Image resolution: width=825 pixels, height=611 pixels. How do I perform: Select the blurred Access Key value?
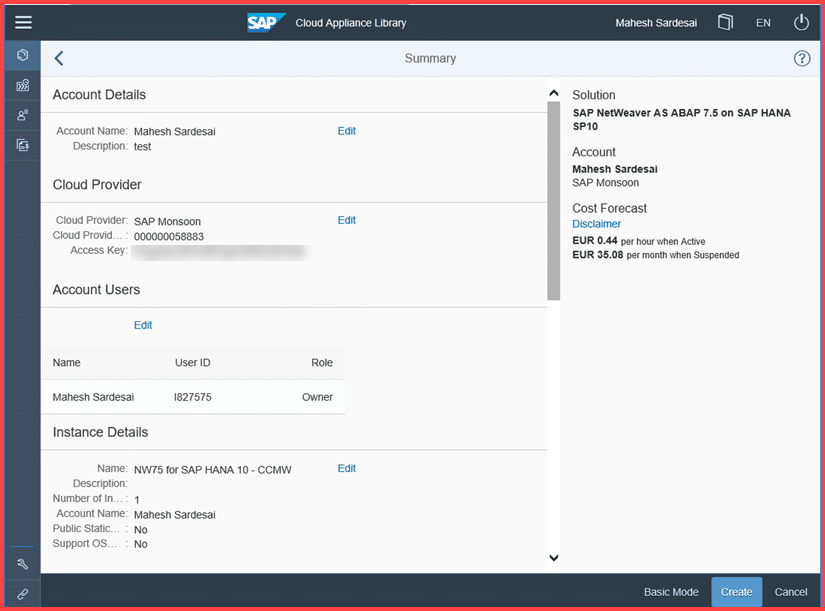221,253
